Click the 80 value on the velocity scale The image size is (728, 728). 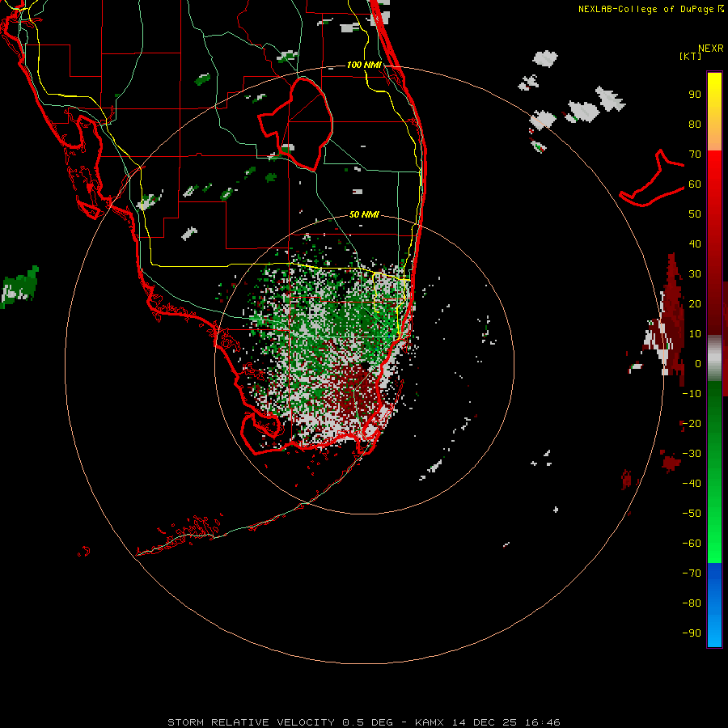[x=695, y=125]
